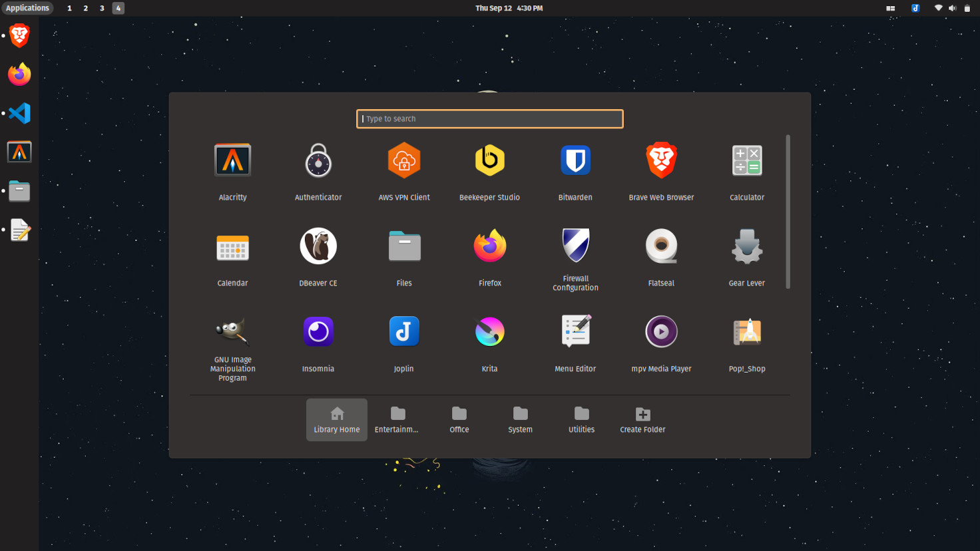Launch Alacritty from the app library

(232, 160)
